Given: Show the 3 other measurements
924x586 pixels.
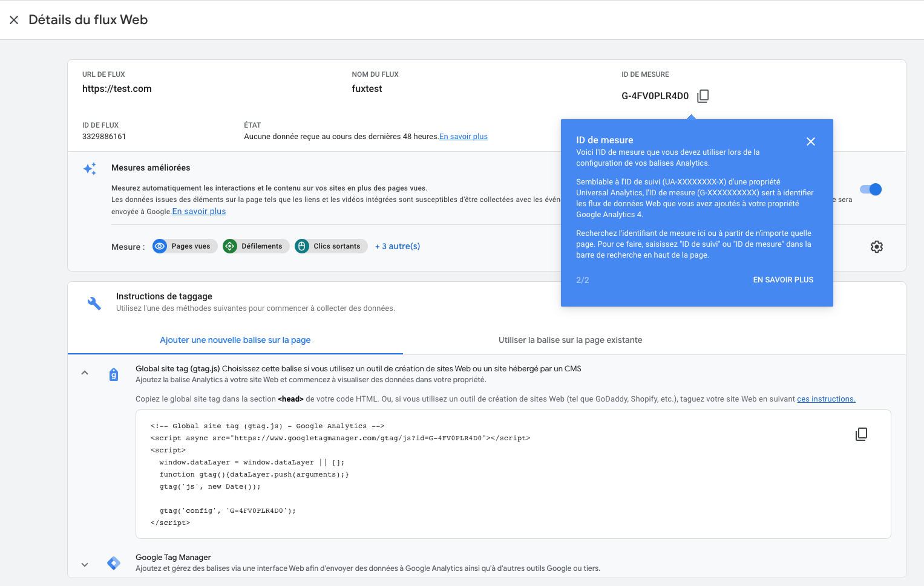Looking at the screenshot, I should (x=397, y=246).
